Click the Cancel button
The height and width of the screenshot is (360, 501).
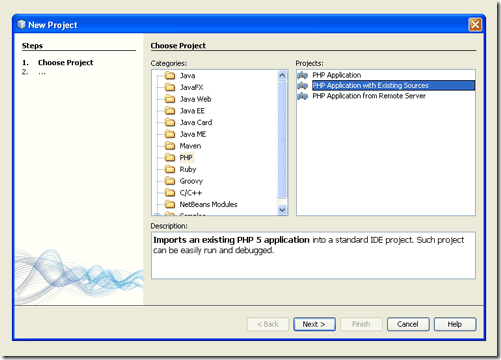(x=408, y=324)
